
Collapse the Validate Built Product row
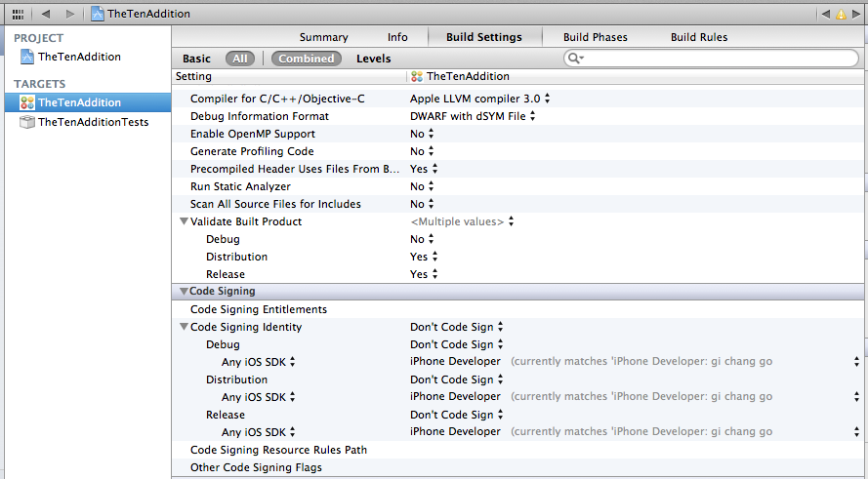(184, 221)
